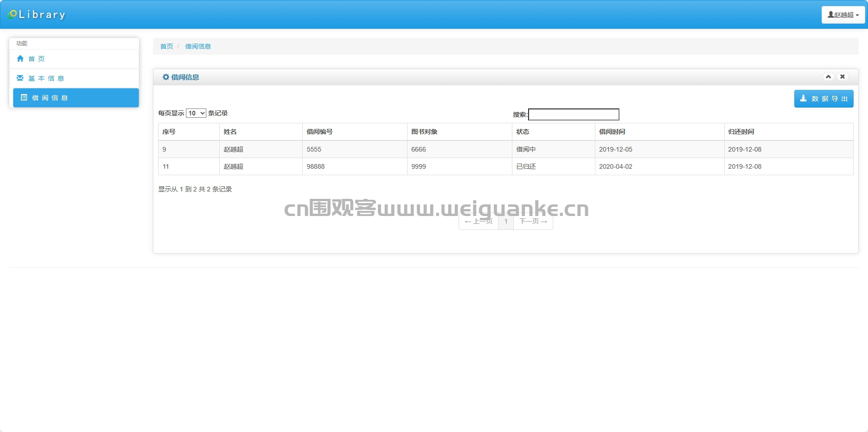Open the records-per-page dropdown showing 10
868x432 pixels.
(196, 113)
